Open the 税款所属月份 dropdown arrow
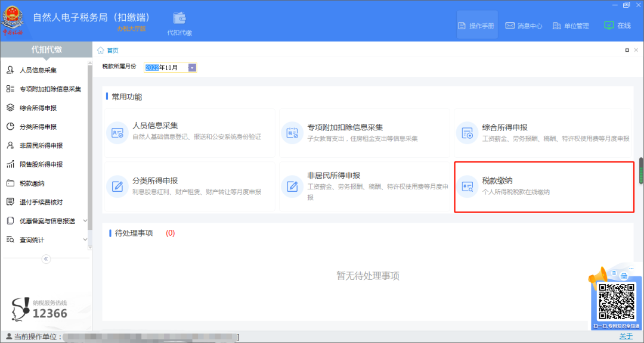This screenshot has height=343, width=644. pyautogui.click(x=192, y=68)
